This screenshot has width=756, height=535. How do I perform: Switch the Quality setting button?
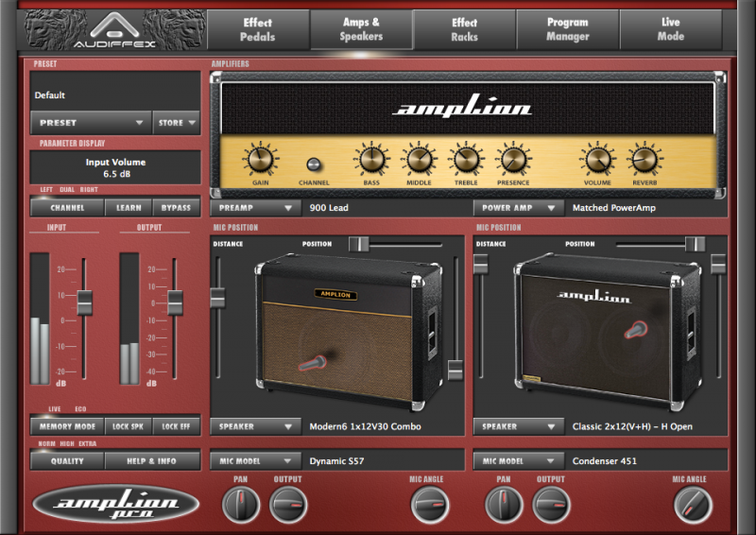pyautogui.click(x=67, y=461)
